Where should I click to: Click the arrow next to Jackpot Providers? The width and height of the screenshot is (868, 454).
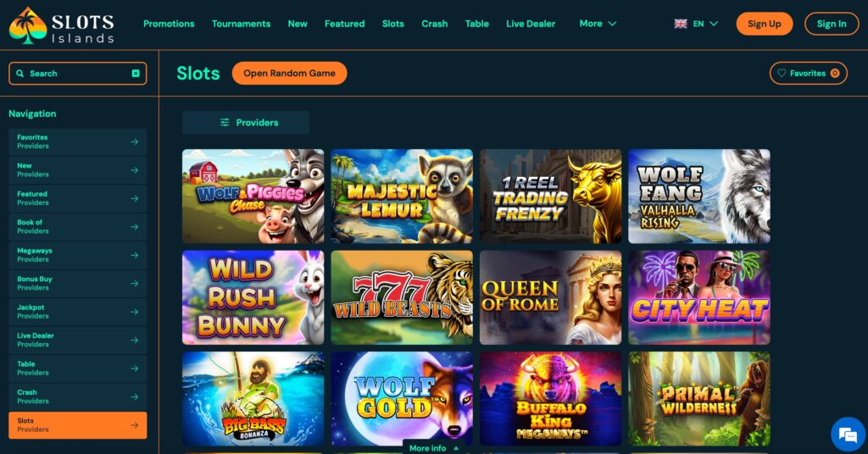[x=135, y=312]
